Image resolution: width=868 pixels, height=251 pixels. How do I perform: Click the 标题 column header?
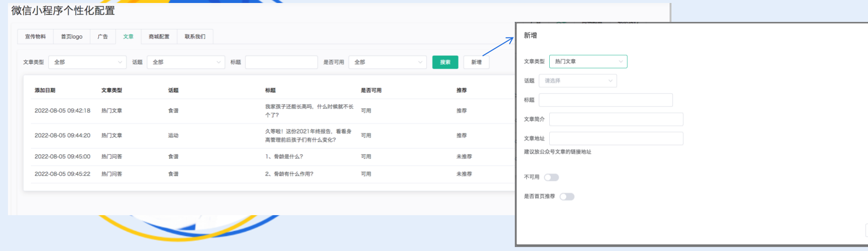click(x=270, y=90)
